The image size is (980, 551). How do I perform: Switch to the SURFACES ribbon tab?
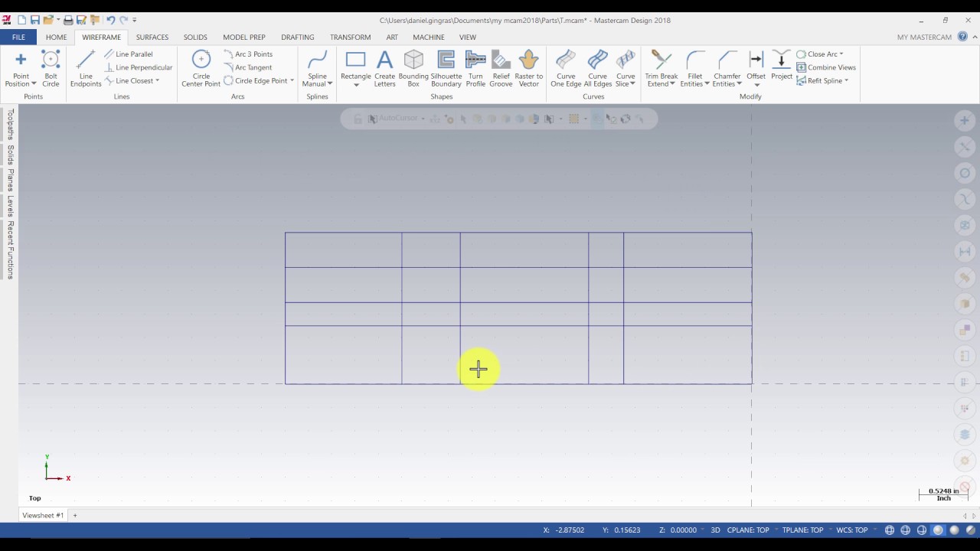click(152, 37)
